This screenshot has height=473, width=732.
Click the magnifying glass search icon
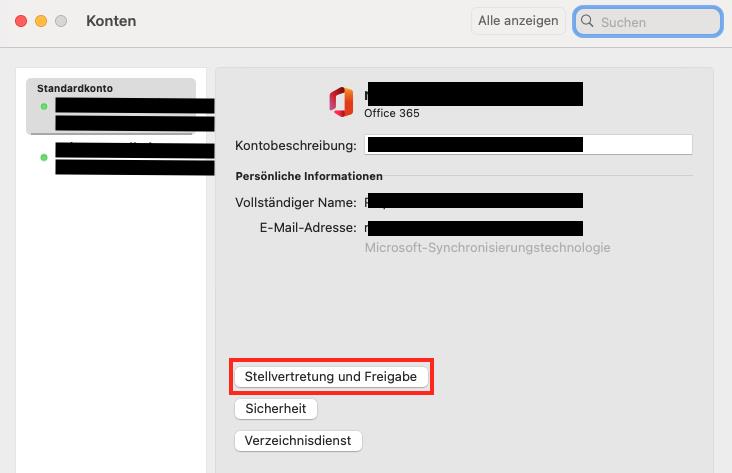[x=587, y=21]
